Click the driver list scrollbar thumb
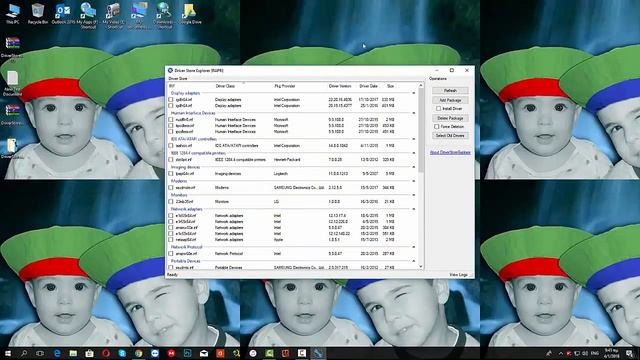The height and width of the screenshot is (360, 640). coord(421,130)
